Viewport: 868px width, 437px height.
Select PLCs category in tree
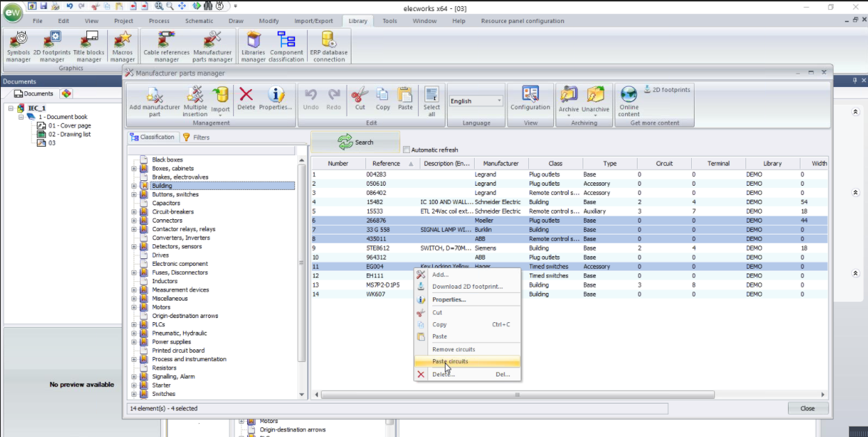click(159, 325)
